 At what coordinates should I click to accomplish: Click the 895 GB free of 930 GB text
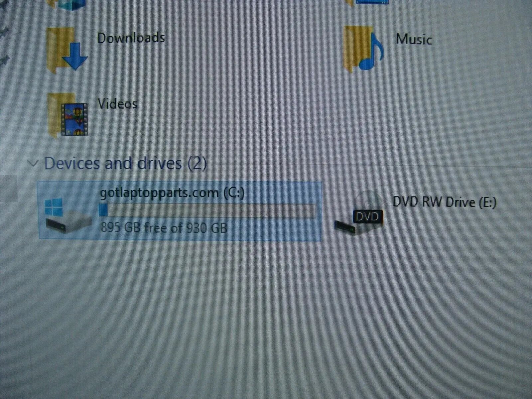[x=164, y=228]
